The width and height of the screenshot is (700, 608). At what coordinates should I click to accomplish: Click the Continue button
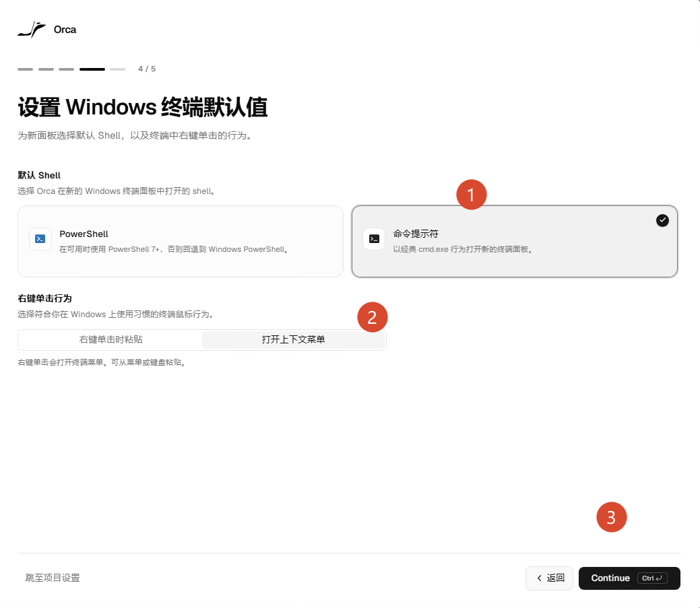pyautogui.click(x=629, y=578)
